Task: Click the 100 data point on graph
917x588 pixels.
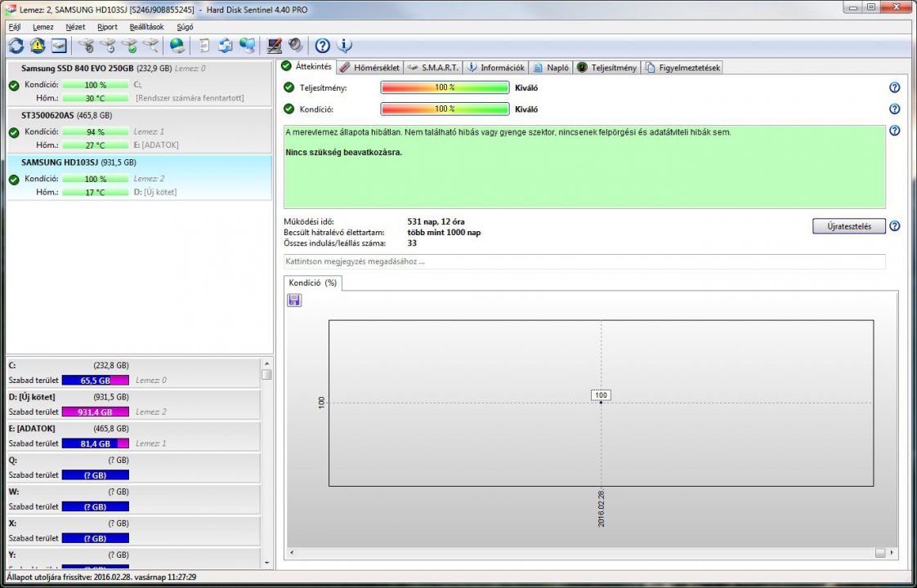Action: pyautogui.click(x=601, y=402)
